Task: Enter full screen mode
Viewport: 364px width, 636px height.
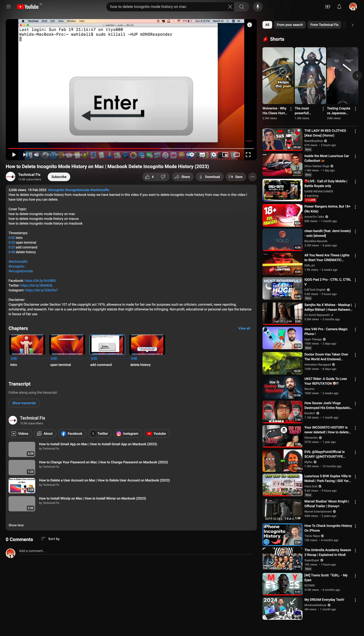Action: click(248, 155)
